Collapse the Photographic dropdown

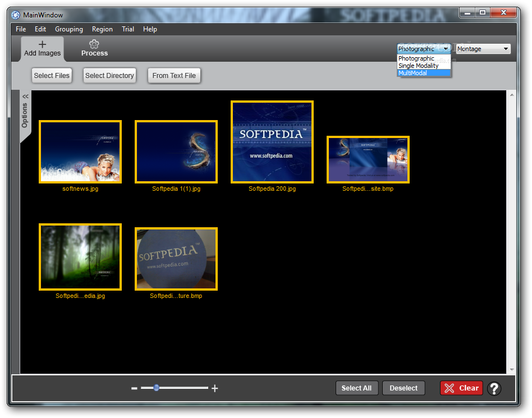point(424,49)
